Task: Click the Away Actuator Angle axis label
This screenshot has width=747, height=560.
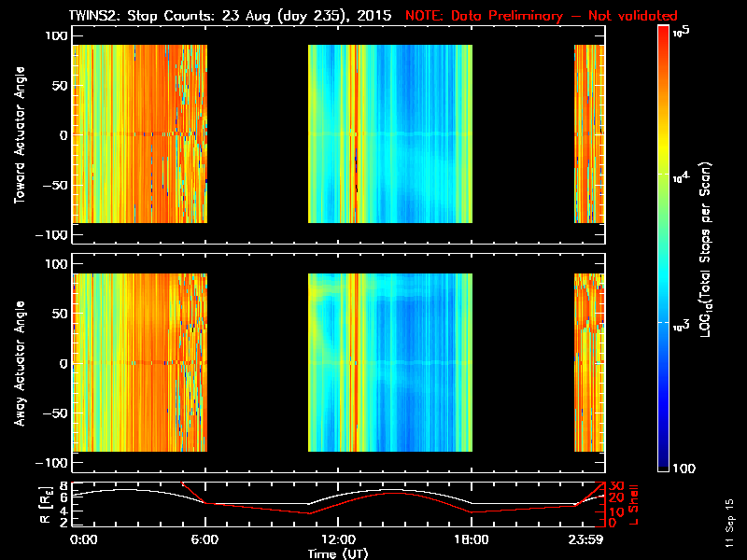Action: click(x=20, y=363)
